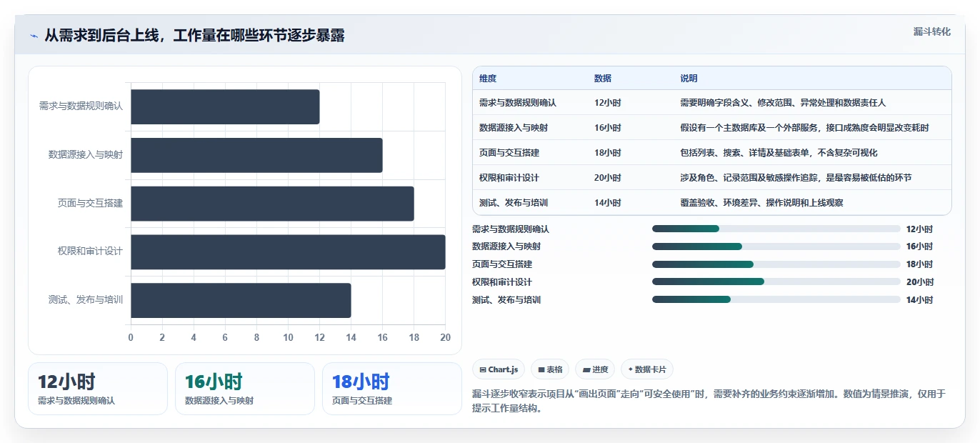Open the 12小时 data card

point(98,389)
